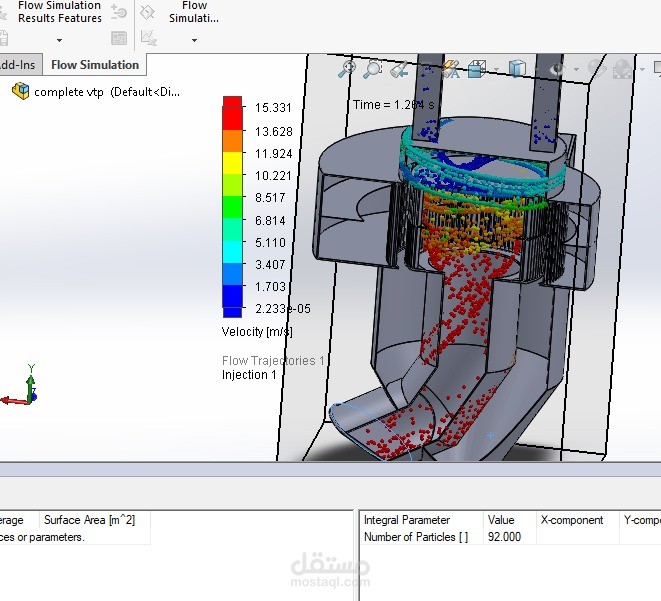Click the complete vtp assembly icon
This screenshot has height=601, width=661.
click(21, 91)
